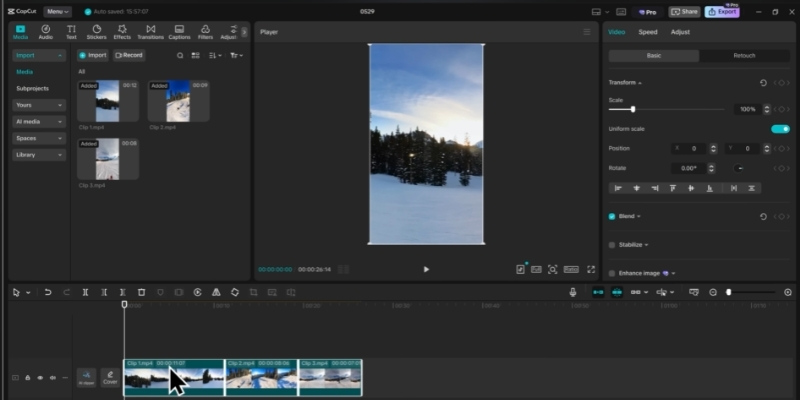Screen dimensions: 800x400
Task: Enable the Stabilize checkbox
Action: pyautogui.click(x=612, y=244)
